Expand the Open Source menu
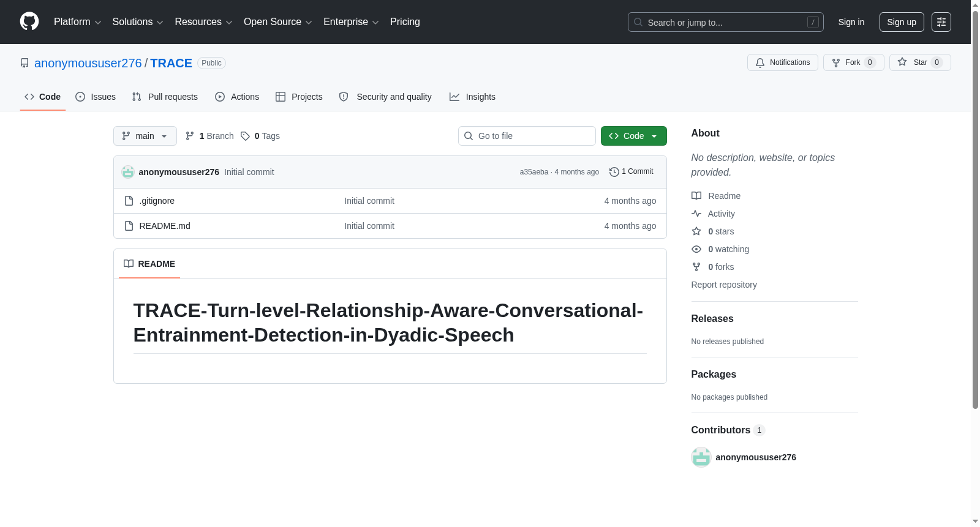Screen dimensions: 980x527 278,22
